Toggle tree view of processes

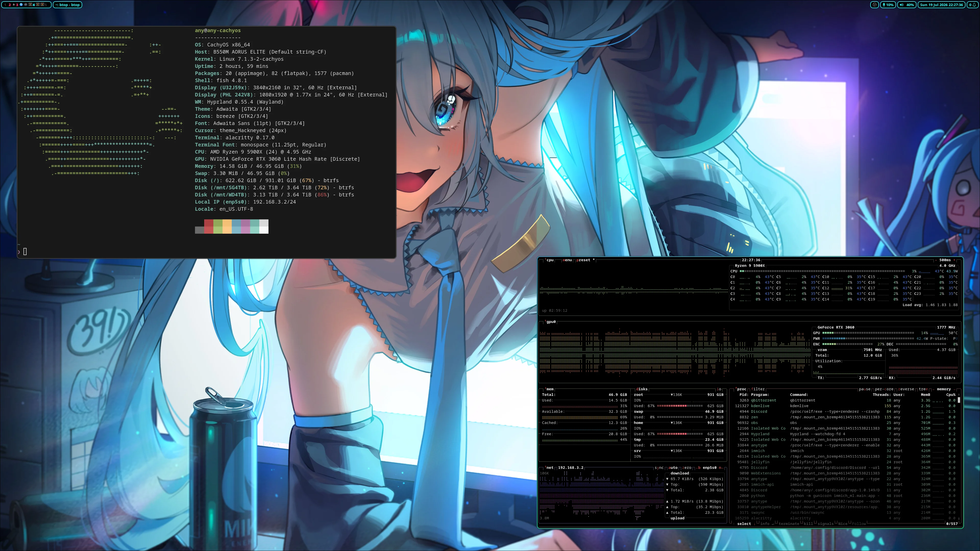click(923, 389)
